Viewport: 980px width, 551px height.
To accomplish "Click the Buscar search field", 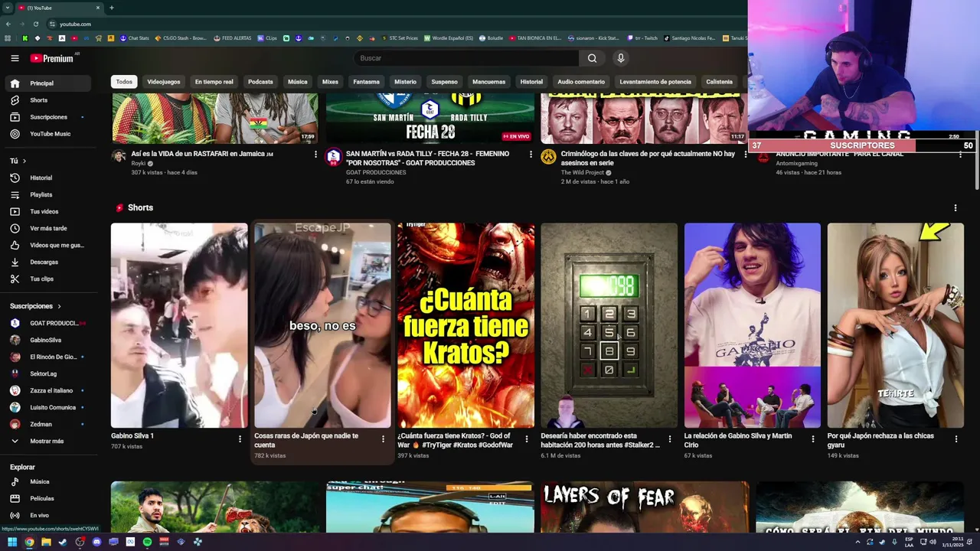I will [x=467, y=58].
